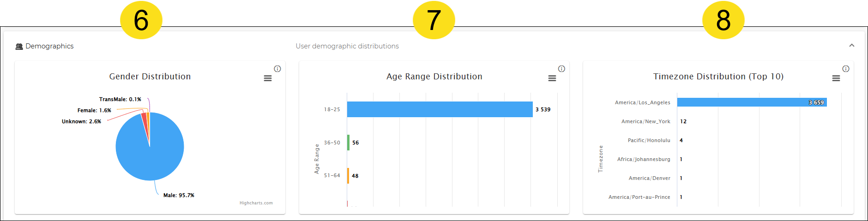Click the 18-25 age range bar

tap(440, 109)
